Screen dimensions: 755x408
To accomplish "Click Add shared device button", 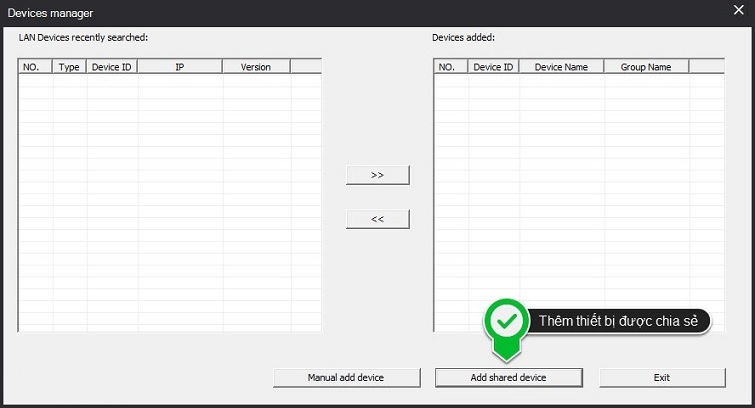I will (508, 377).
